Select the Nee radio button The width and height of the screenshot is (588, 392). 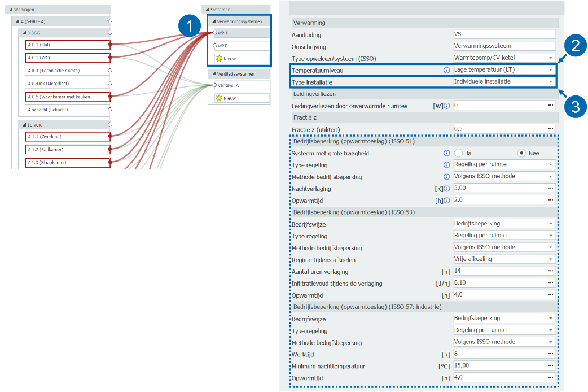tap(523, 153)
